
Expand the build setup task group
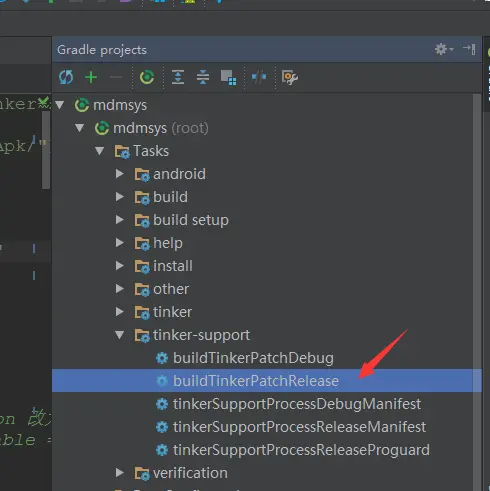click(120, 220)
